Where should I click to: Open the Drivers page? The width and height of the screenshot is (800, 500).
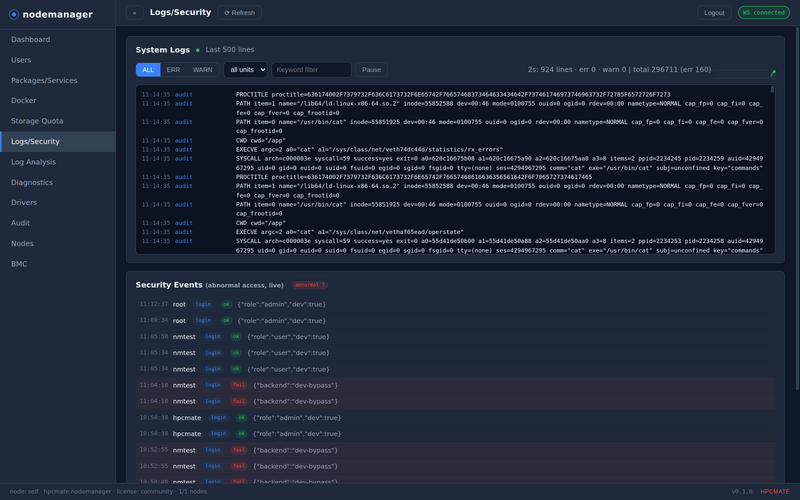pos(58,203)
